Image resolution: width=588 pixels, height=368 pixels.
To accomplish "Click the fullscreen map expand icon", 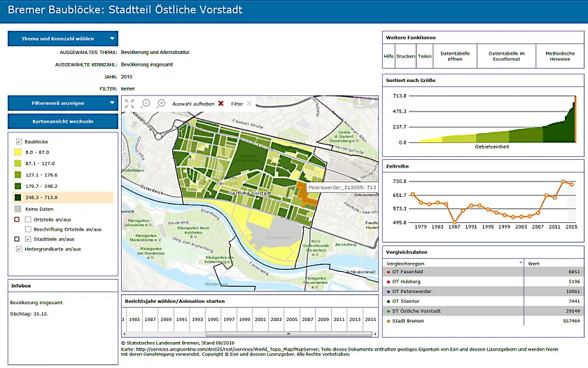I will point(129,103).
